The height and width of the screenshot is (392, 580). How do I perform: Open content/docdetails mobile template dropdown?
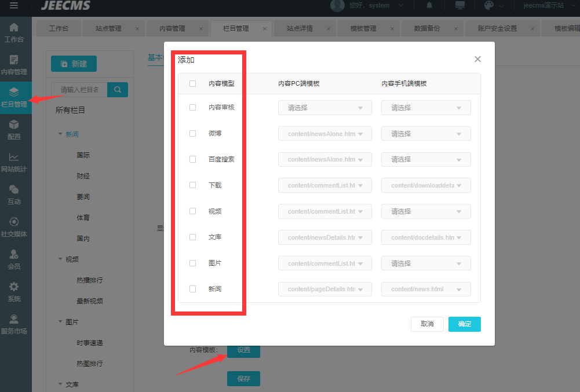(426, 237)
